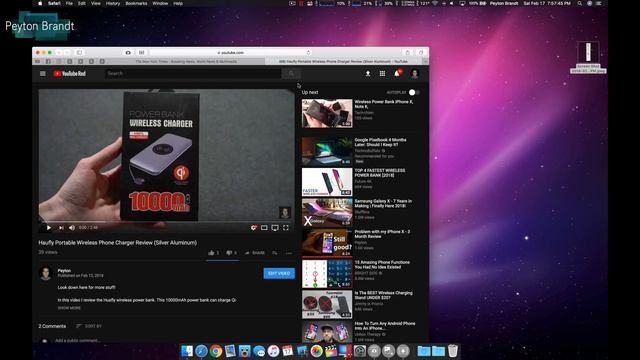Open iTunes from the Dock
The height and width of the screenshot is (360, 640).
pos(273,351)
